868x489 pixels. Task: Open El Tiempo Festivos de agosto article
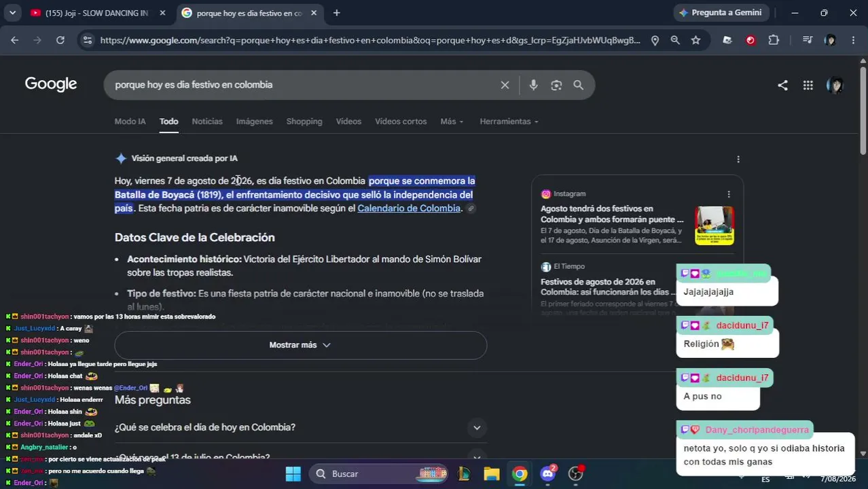click(608, 287)
